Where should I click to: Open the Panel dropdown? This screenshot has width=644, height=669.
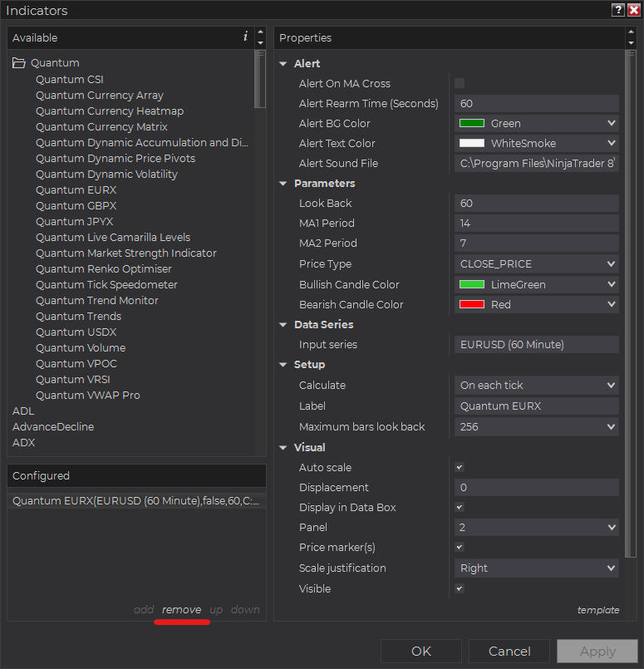click(x=537, y=528)
